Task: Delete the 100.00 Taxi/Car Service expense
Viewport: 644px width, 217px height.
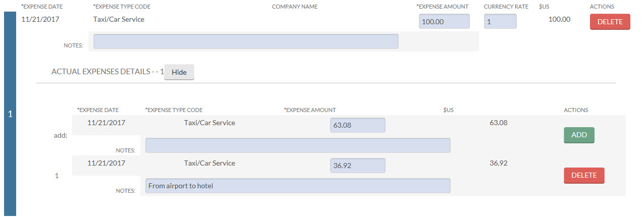Action: (x=610, y=22)
